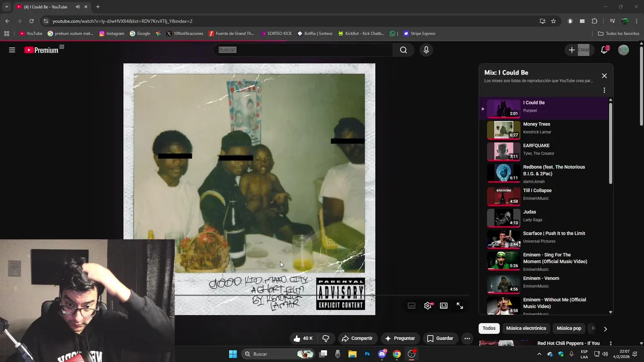Click the Preguntar button

[400, 338]
